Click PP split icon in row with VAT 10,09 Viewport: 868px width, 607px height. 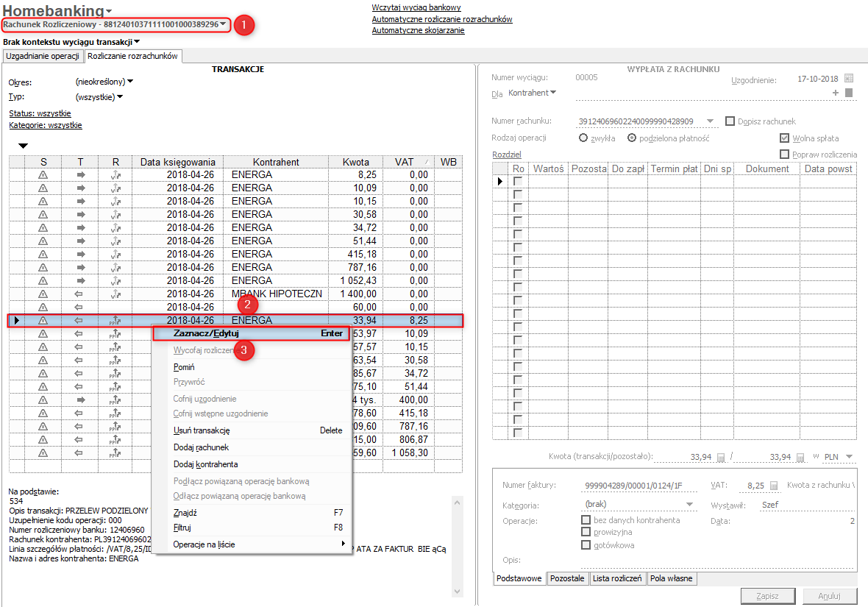tap(115, 334)
